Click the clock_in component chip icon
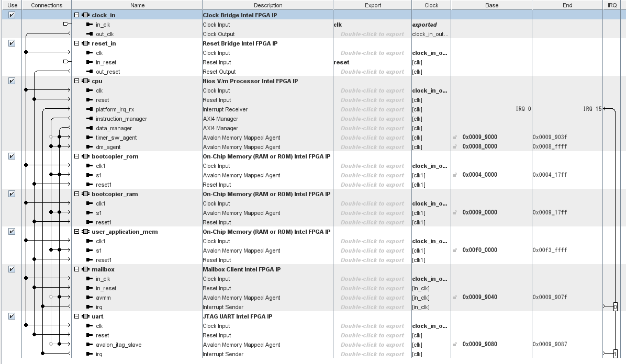Screen dimensions: 626x364 pyautogui.click(x=85, y=15)
